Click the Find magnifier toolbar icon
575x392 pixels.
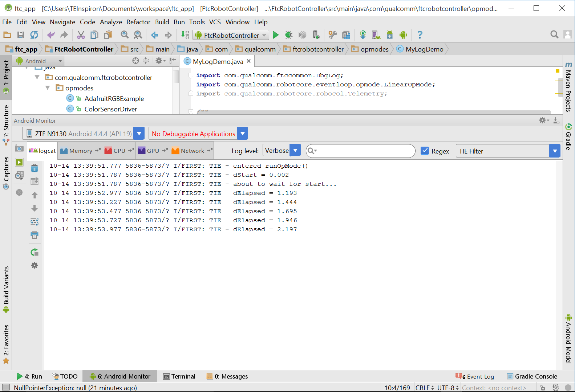click(125, 35)
